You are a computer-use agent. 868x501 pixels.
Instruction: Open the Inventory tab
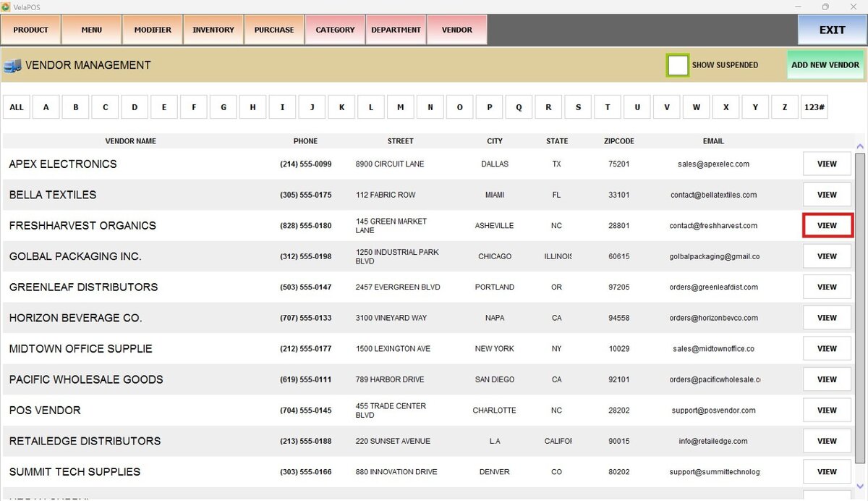[x=213, y=30]
